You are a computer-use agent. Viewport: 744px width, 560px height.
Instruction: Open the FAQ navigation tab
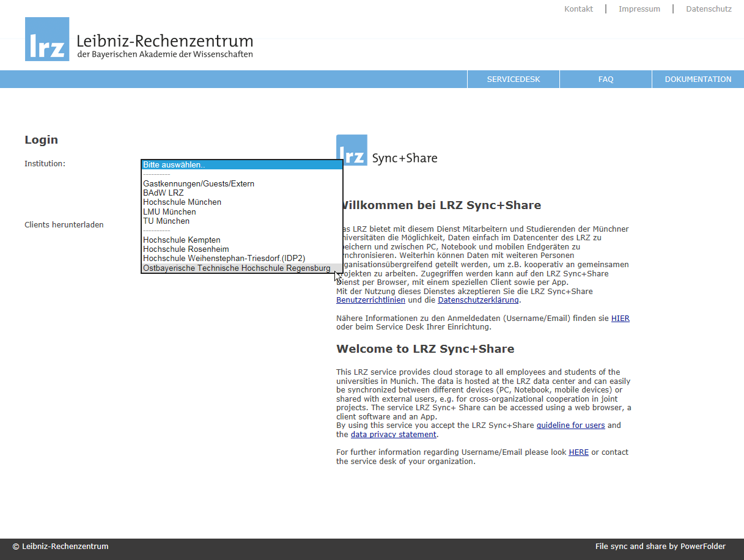click(606, 79)
